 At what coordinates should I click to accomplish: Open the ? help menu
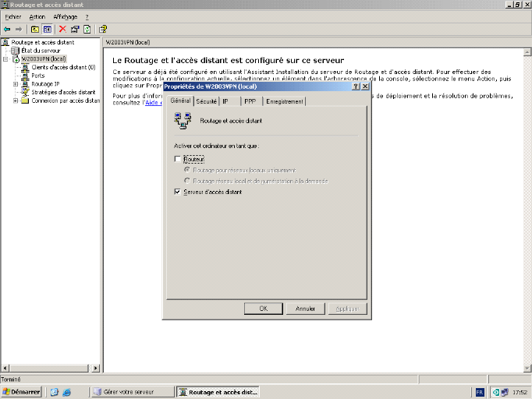[x=87, y=16]
